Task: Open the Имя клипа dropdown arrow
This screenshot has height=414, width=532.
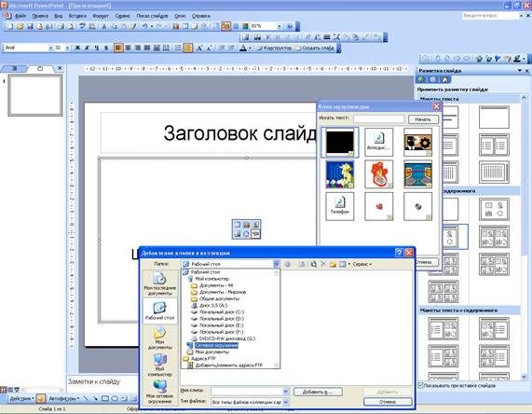Action: pyautogui.click(x=286, y=392)
